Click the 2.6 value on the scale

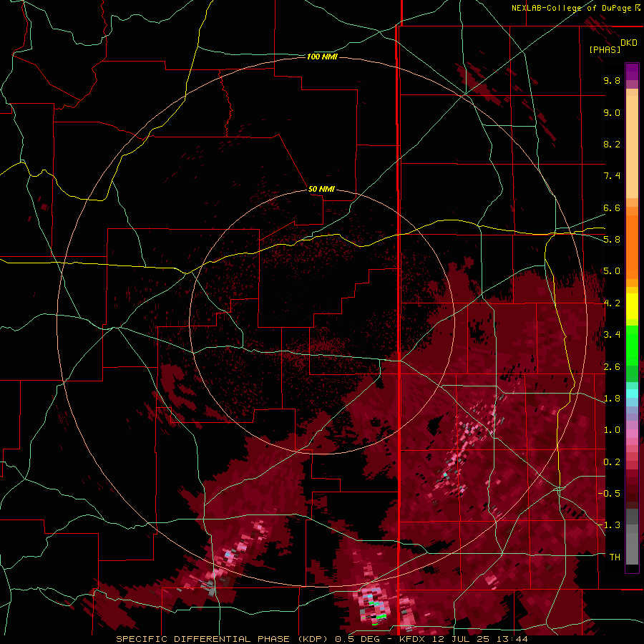(612, 367)
